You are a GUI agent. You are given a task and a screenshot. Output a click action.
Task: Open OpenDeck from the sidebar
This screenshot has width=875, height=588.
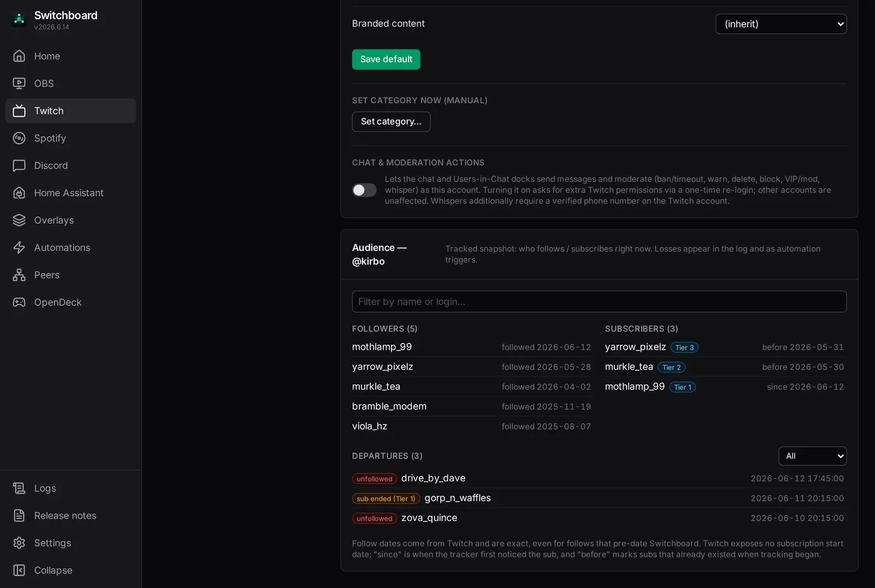[x=71, y=302]
